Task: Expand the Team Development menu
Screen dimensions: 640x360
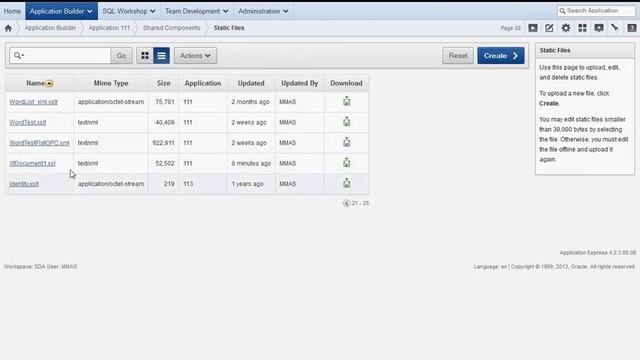Action: pos(197,11)
